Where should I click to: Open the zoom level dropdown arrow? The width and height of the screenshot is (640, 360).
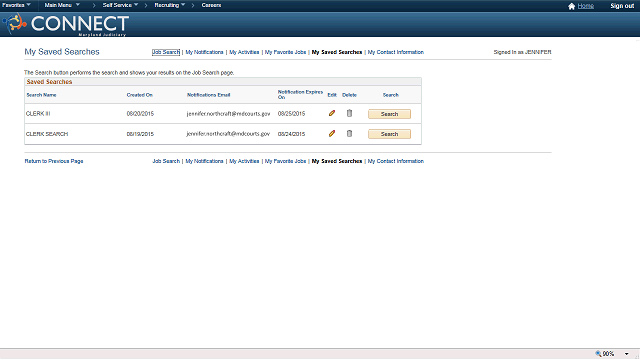627,354
